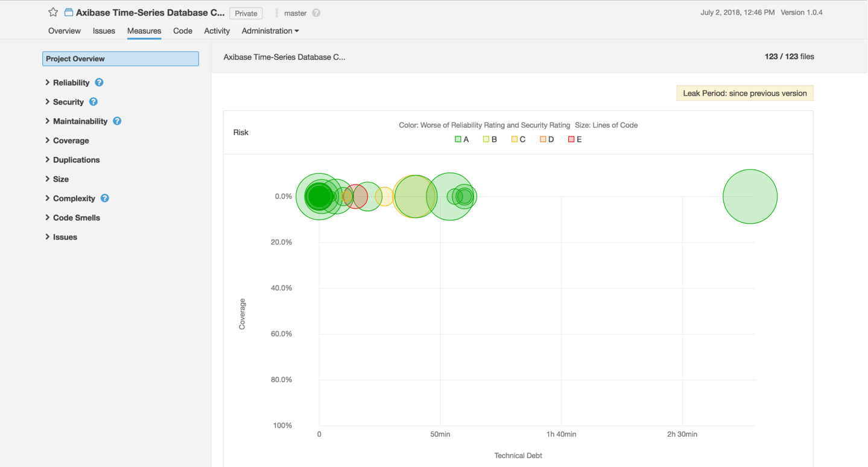Expand the Duplications section

[72, 160]
